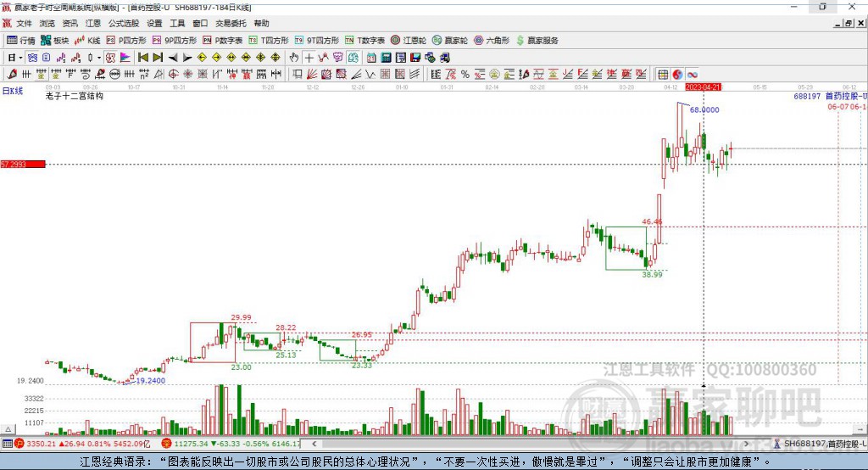
Task: Select the Gann fan rays icon
Action: pos(312,75)
